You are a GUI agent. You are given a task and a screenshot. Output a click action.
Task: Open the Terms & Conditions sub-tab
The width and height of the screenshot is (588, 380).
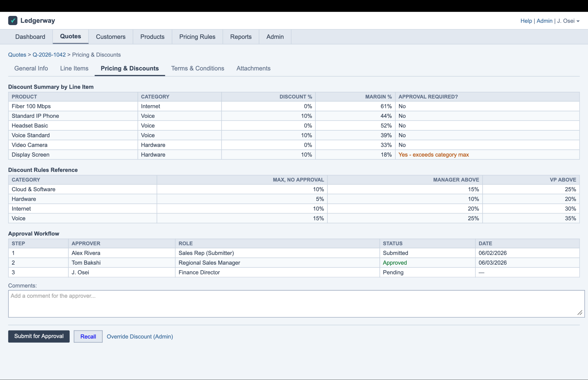click(x=198, y=69)
